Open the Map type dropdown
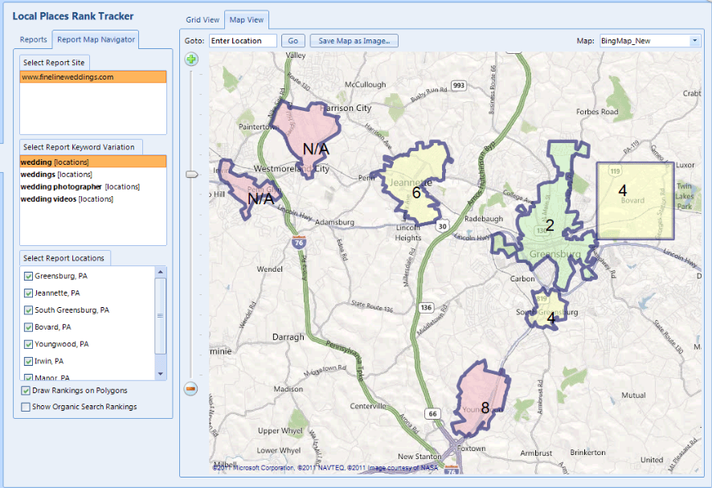712x488 pixels. (694, 41)
